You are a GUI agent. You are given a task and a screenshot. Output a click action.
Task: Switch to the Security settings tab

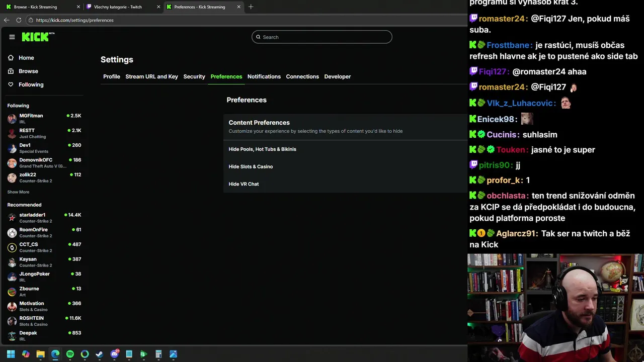tap(194, 76)
